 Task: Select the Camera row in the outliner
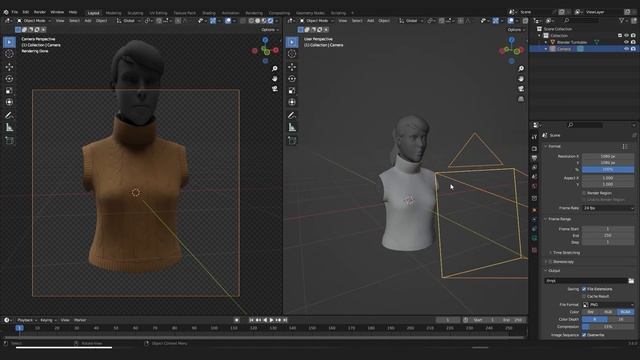pyautogui.click(x=584, y=49)
